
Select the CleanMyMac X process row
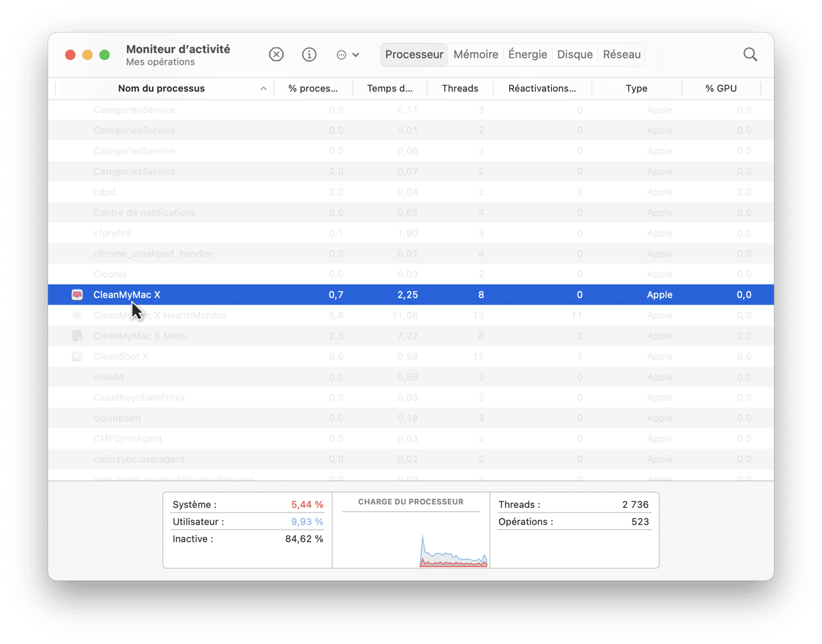[411, 295]
